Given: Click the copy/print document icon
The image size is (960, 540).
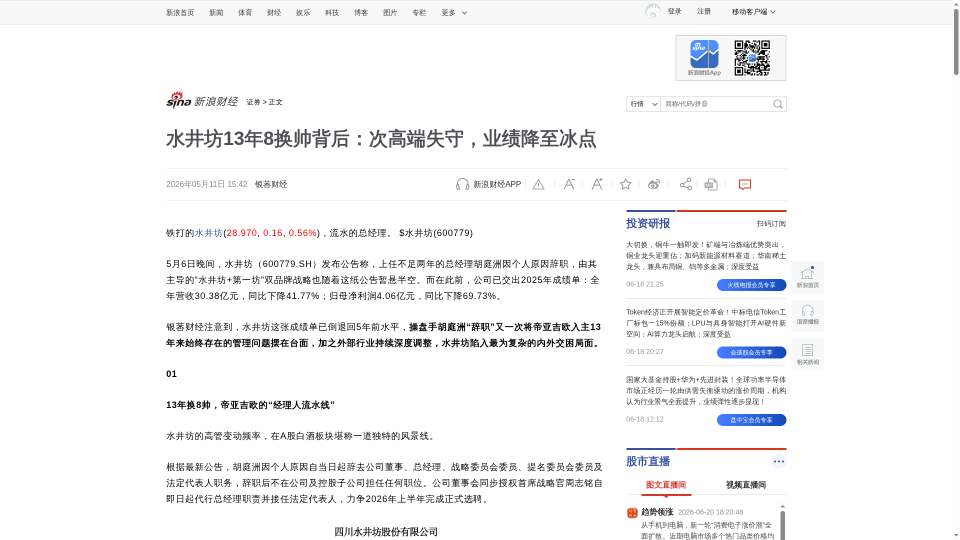Looking at the screenshot, I should [711, 184].
